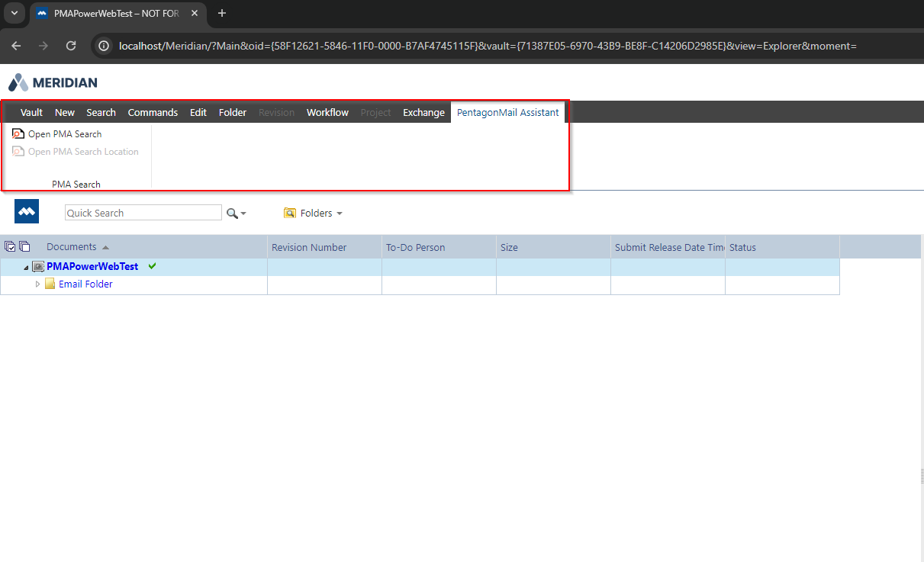924x562 pixels.
Task: Click the select-all checkmark icon in the table header
Action: tap(10, 246)
